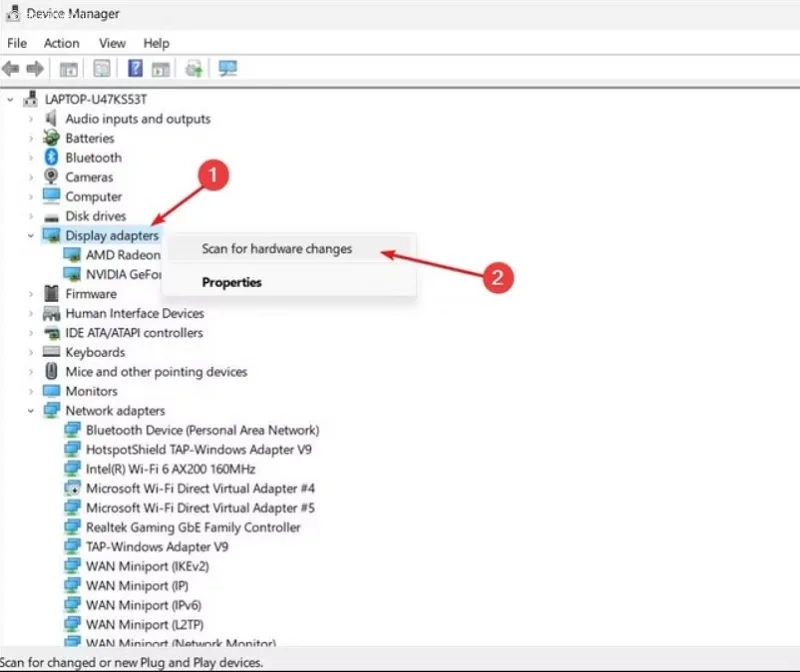Click the Cameras webcam icon
800x672 pixels.
coord(51,177)
